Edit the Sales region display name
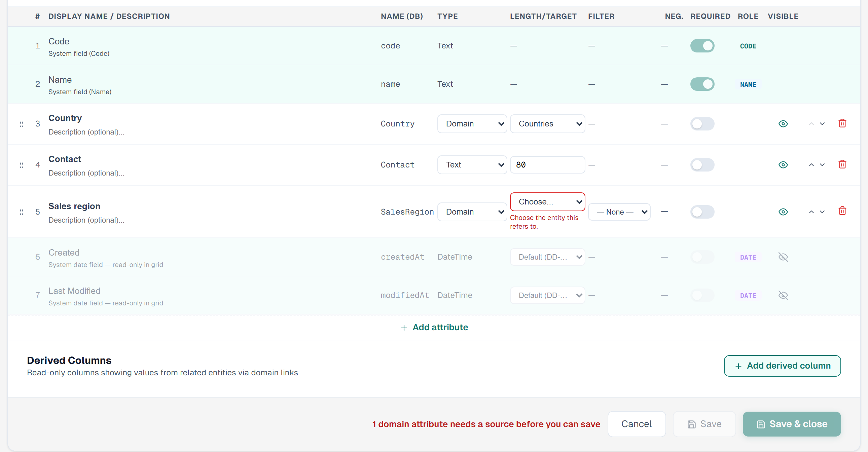 coord(74,206)
